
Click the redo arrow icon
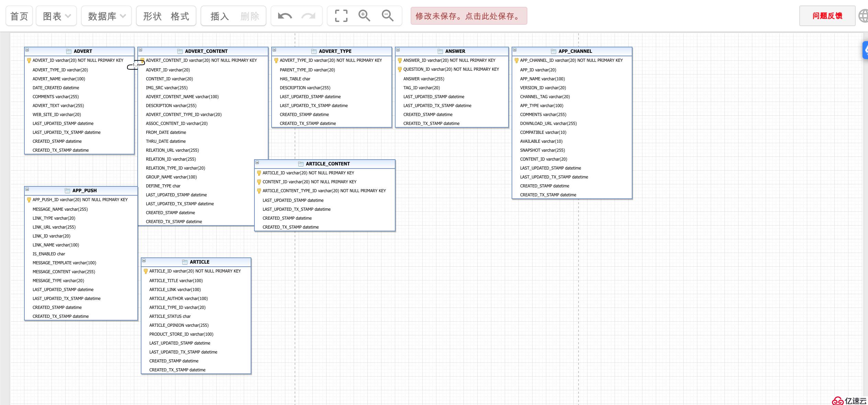click(308, 15)
